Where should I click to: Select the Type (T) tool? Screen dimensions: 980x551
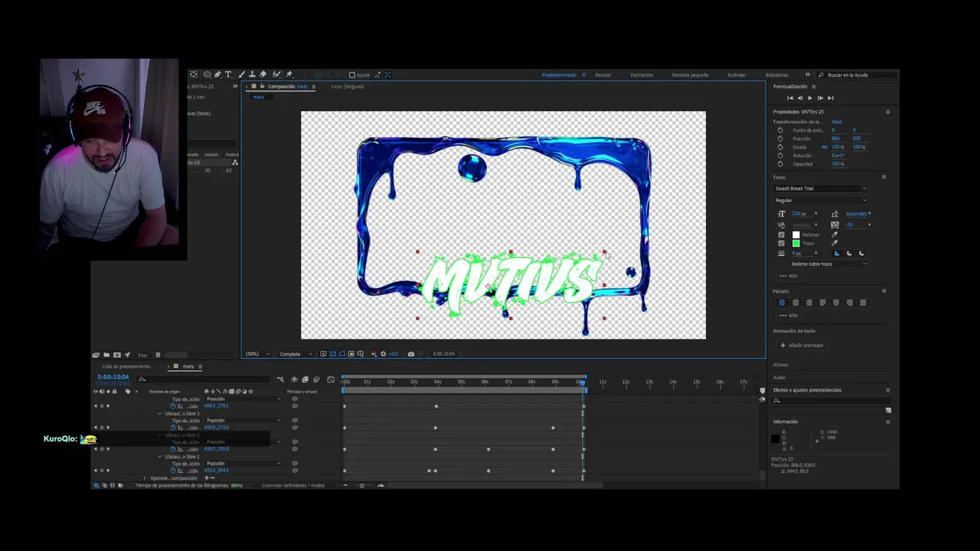228,74
